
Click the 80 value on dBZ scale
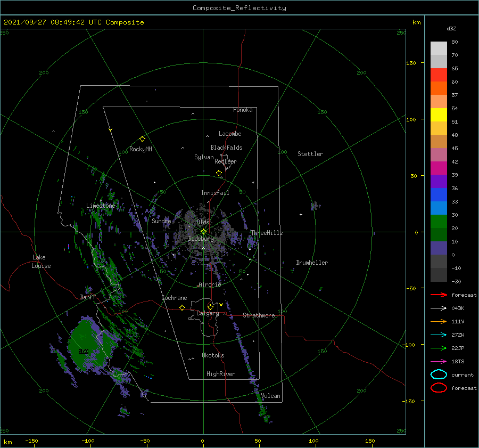click(455, 42)
